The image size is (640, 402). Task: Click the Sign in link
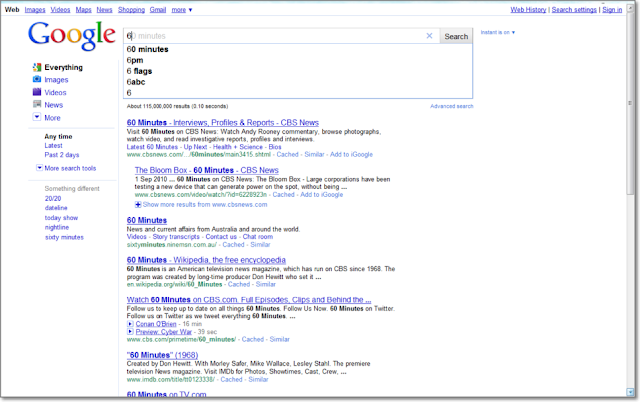(612, 10)
